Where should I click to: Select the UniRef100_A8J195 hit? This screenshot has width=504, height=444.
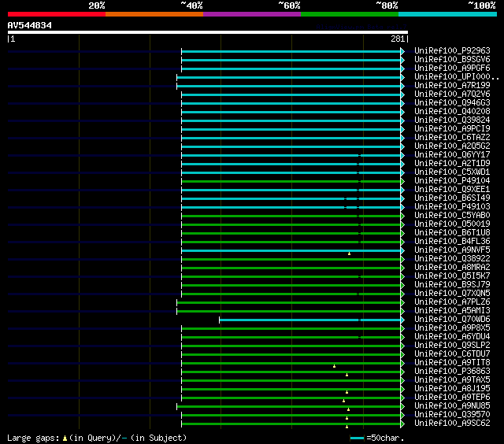pyautogui.click(x=452, y=389)
